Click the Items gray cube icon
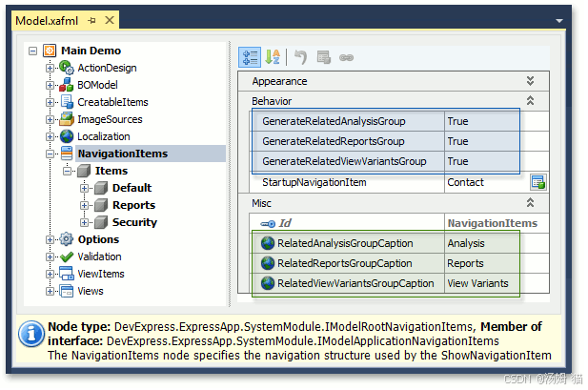This screenshot has height=390, width=588. [84, 171]
